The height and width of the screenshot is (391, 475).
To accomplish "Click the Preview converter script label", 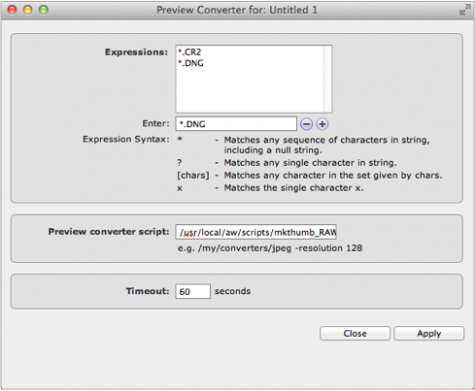I will [109, 232].
